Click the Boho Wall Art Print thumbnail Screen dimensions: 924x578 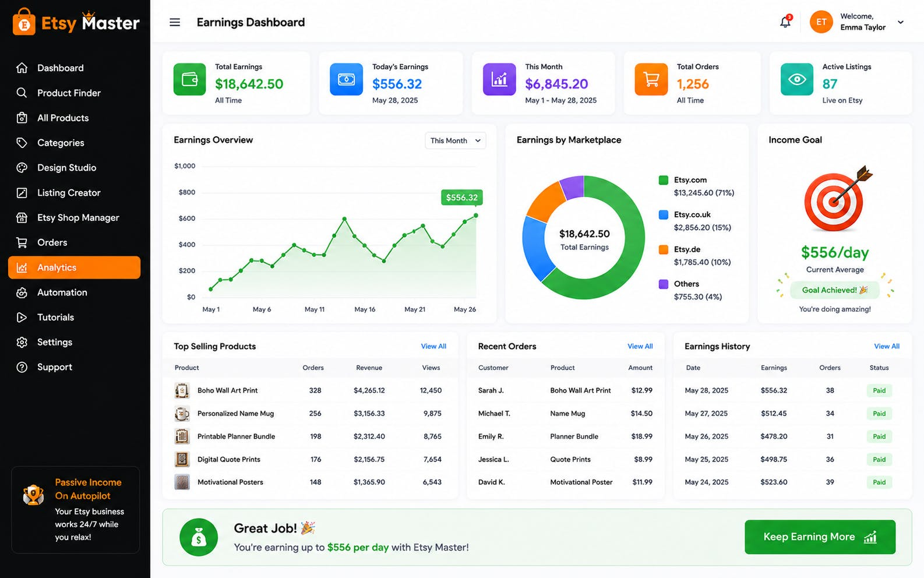click(x=182, y=390)
